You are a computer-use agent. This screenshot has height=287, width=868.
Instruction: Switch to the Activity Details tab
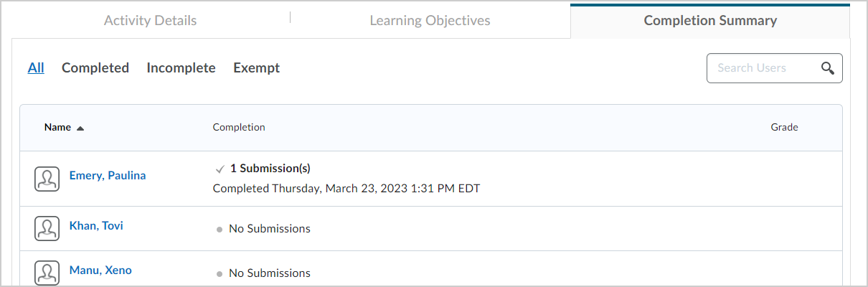click(150, 20)
